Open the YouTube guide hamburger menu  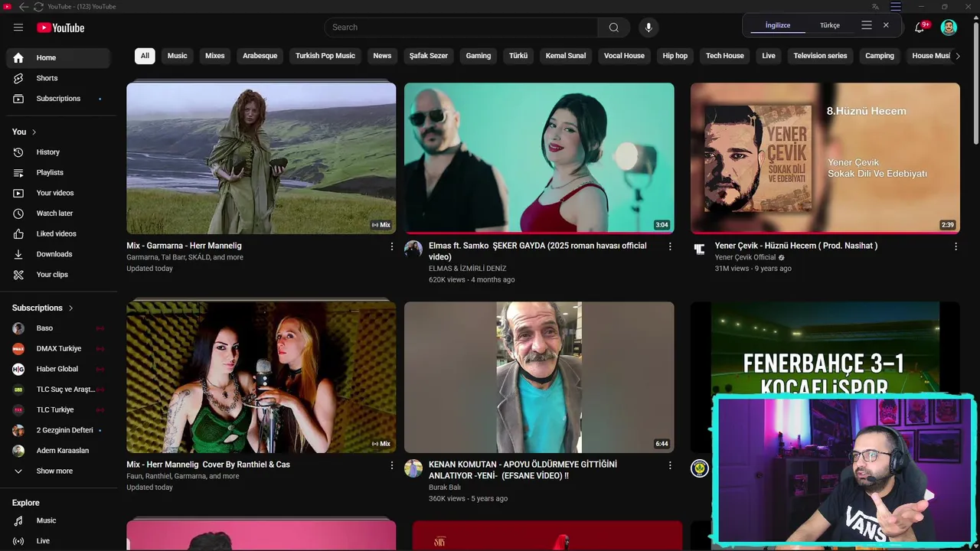pos(18,28)
